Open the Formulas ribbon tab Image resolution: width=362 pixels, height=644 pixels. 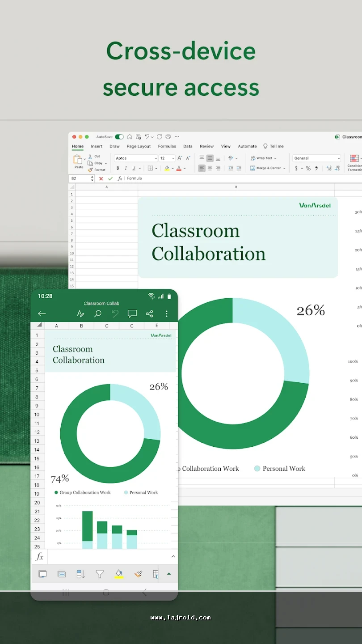[167, 146]
